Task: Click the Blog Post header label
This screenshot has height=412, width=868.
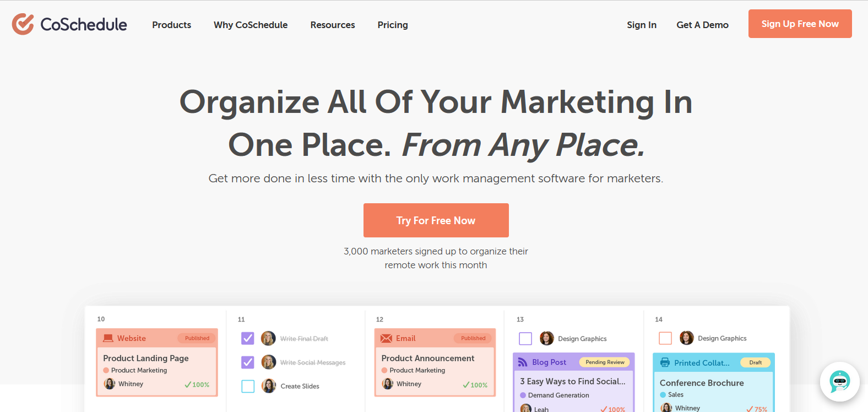Action: (x=549, y=362)
